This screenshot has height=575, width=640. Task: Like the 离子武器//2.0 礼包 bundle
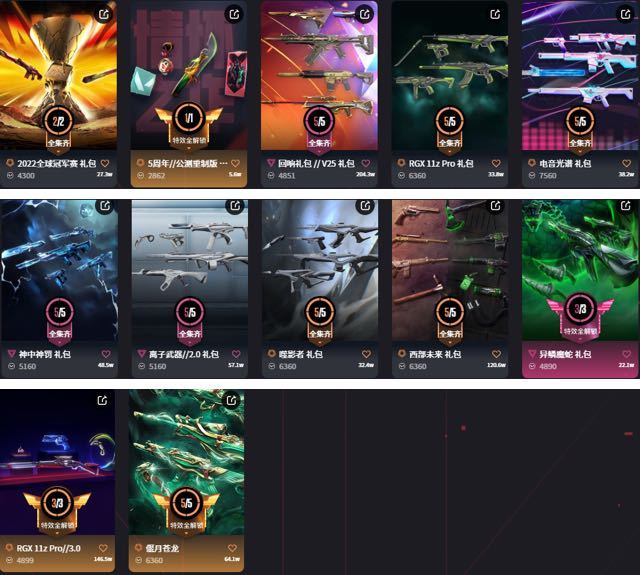(x=236, y=354)
